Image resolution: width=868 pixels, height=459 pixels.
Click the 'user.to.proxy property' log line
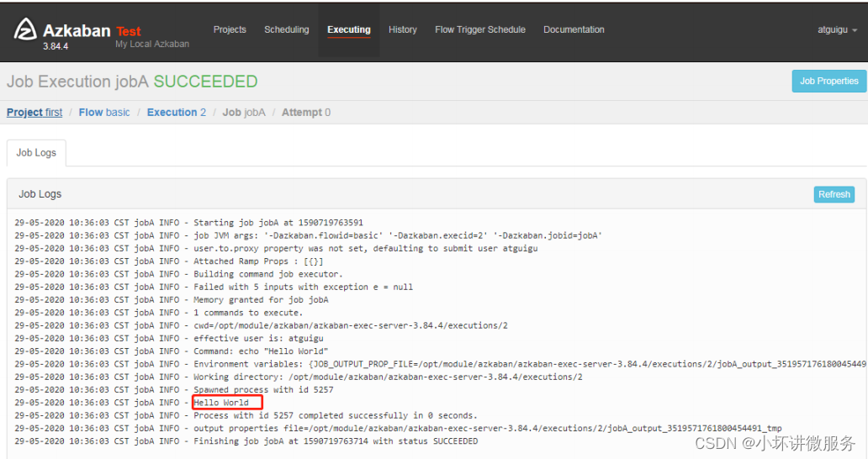tap(276, 248)
